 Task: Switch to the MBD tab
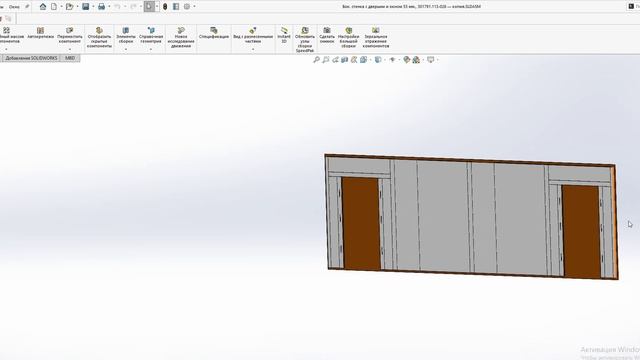[x=70, y=58]
